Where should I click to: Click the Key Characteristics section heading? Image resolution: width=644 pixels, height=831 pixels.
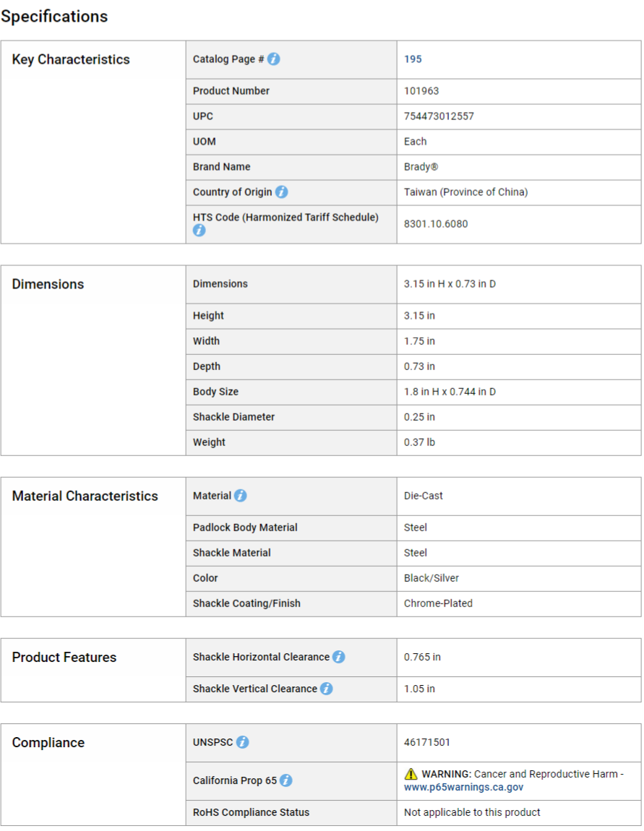(71, 59)
